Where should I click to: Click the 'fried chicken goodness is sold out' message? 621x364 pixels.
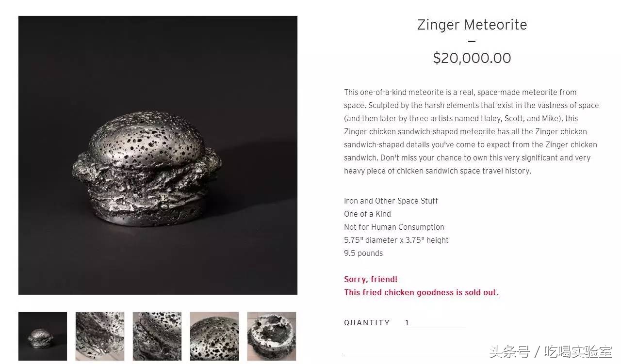(421, 292)
